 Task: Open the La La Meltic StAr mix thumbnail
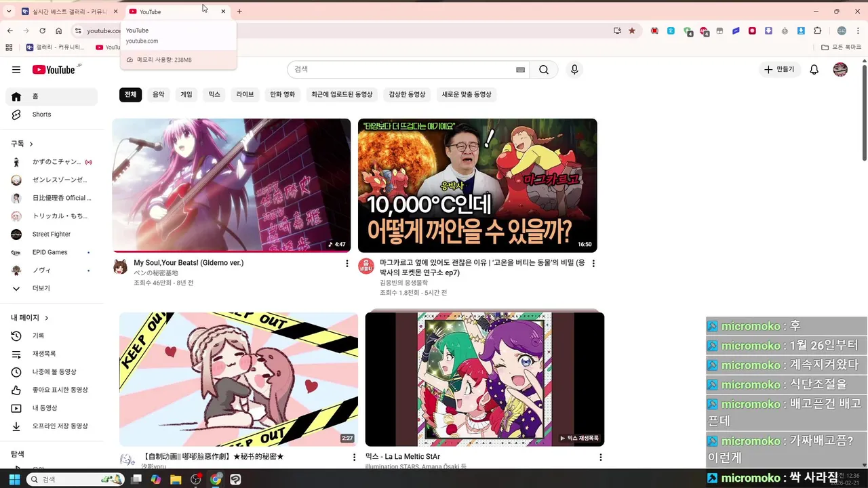point(485,379)
